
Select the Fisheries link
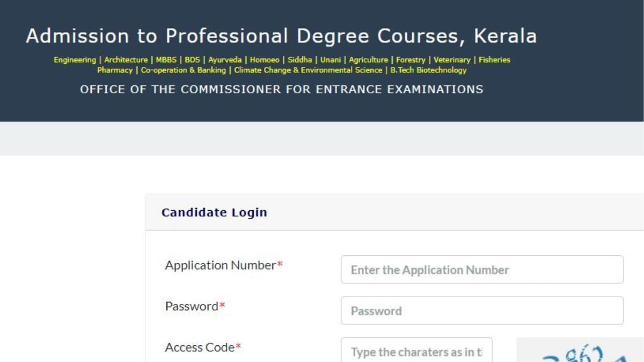pyautogui.click(x=494, y=60)
